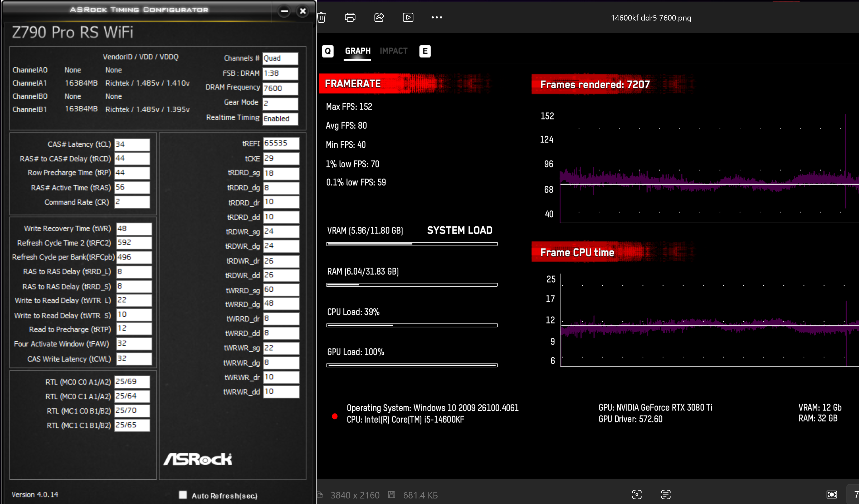Click the print icon

click(350, 17)
